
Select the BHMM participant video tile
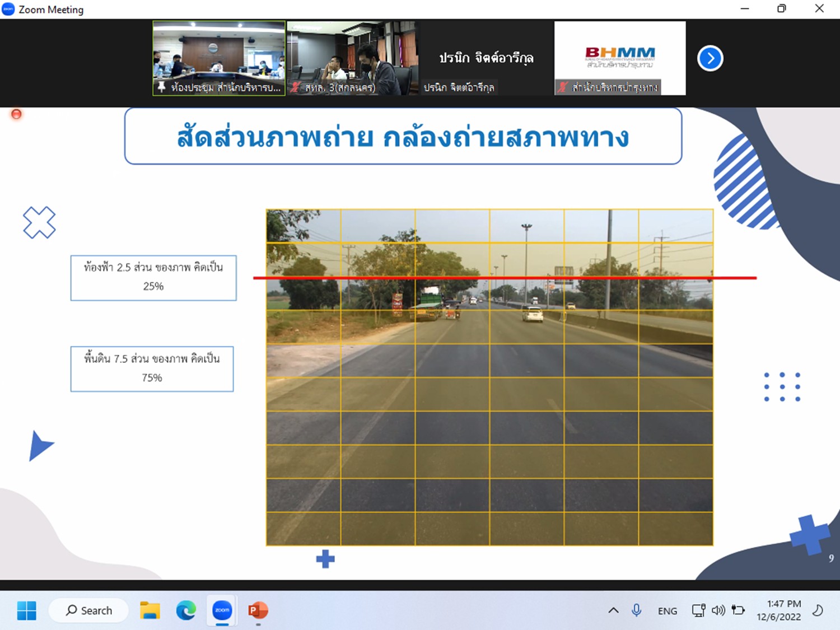(619, 58)
